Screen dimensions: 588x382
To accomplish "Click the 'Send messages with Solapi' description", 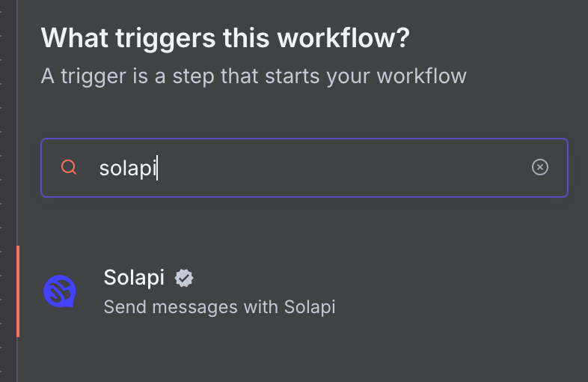I will [219, 306].
